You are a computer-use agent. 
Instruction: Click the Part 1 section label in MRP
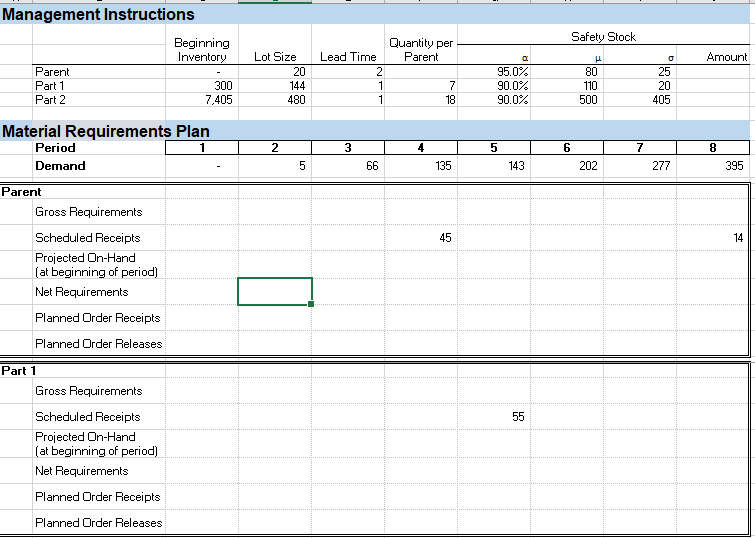click(x=18, y=370)
